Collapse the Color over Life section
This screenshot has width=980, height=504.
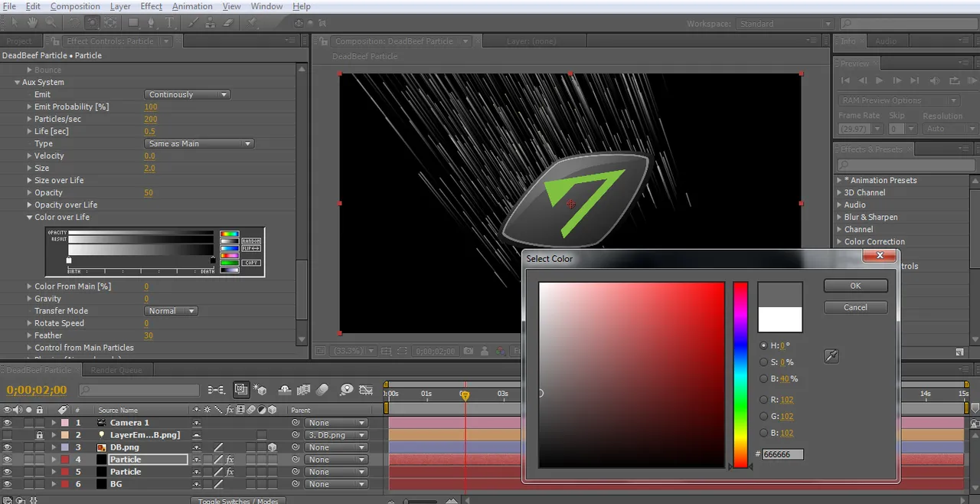pyautogui.click(x=29, y=217)
